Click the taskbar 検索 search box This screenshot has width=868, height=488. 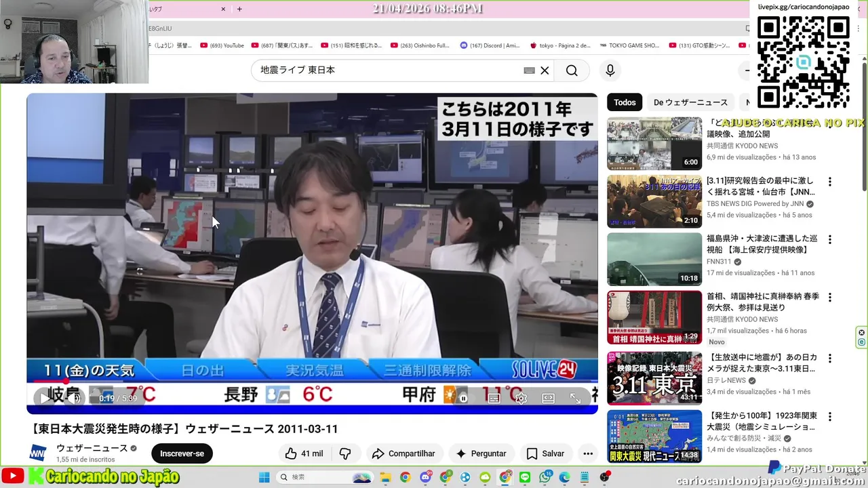(x=325, y=477)
